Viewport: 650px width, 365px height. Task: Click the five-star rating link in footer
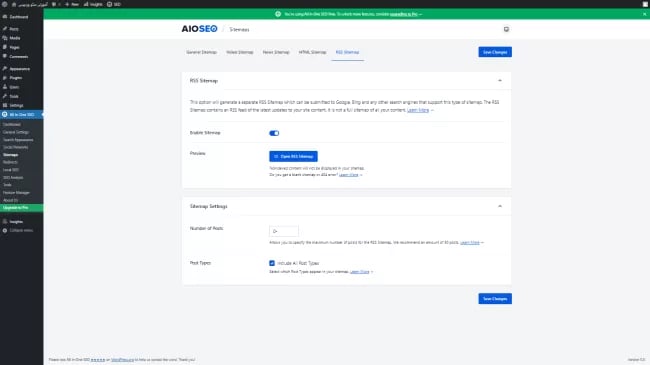98,360
